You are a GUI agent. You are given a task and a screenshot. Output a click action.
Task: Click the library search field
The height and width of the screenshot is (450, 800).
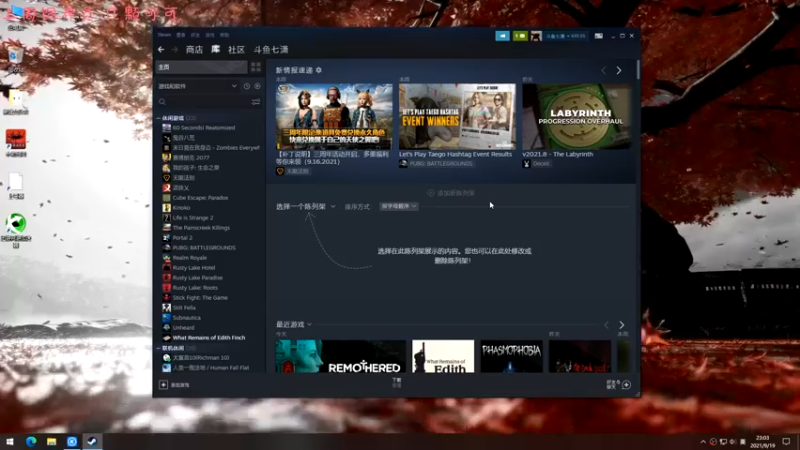[x=204, y=102]
